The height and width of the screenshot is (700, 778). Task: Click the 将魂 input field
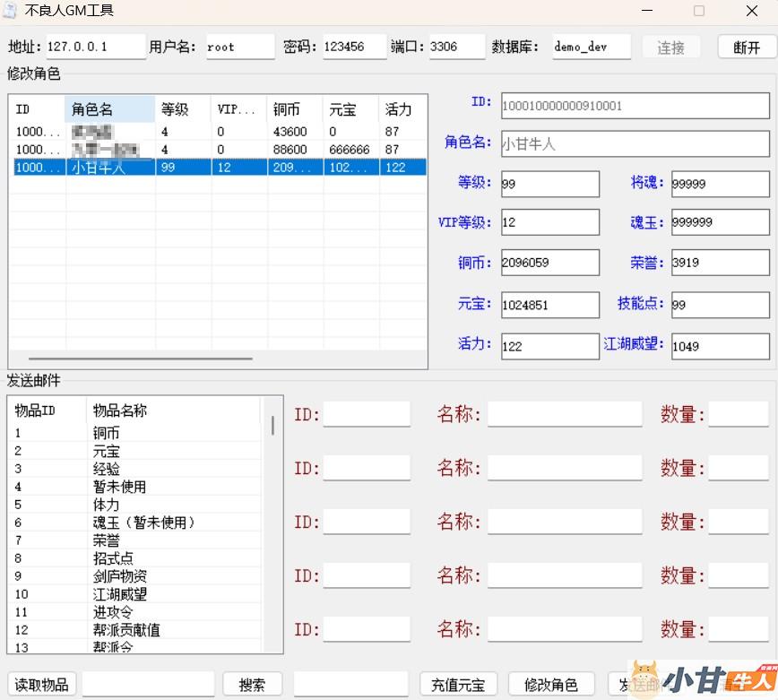pos(719,184)
